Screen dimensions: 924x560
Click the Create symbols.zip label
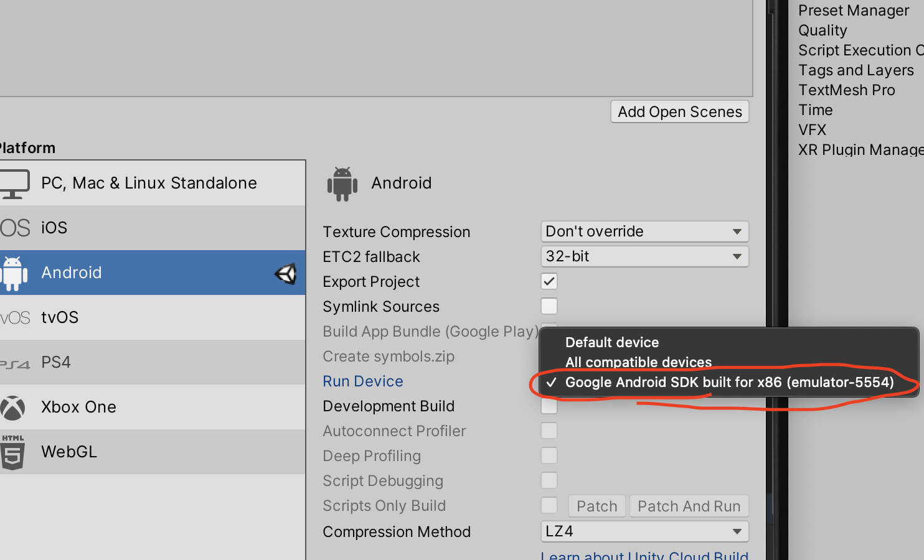coord(389,357)
